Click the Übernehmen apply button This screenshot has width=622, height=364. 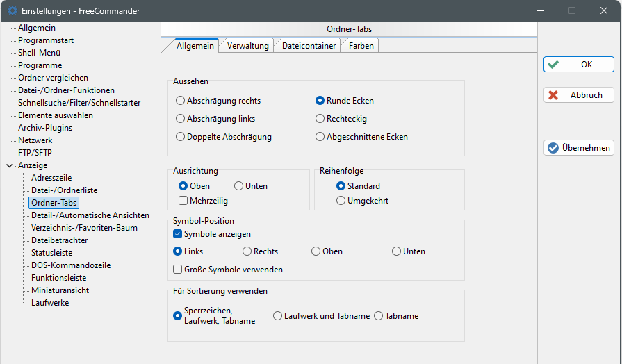[x=578, y=148]
